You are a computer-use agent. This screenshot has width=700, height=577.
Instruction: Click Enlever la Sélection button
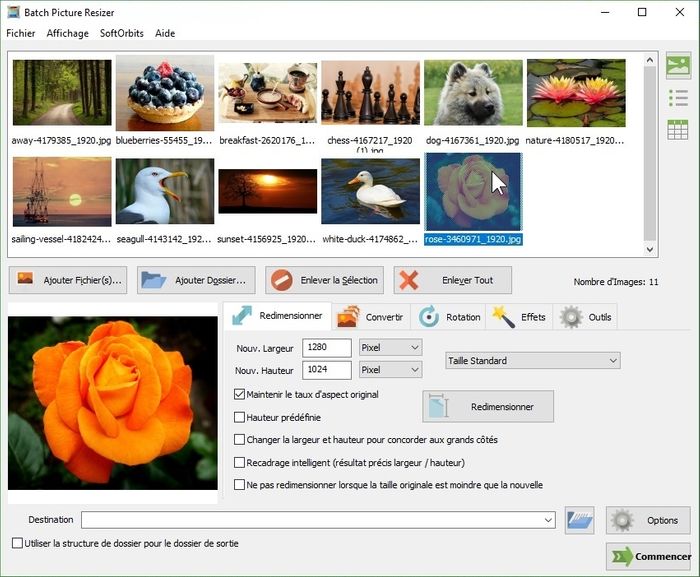326,280
